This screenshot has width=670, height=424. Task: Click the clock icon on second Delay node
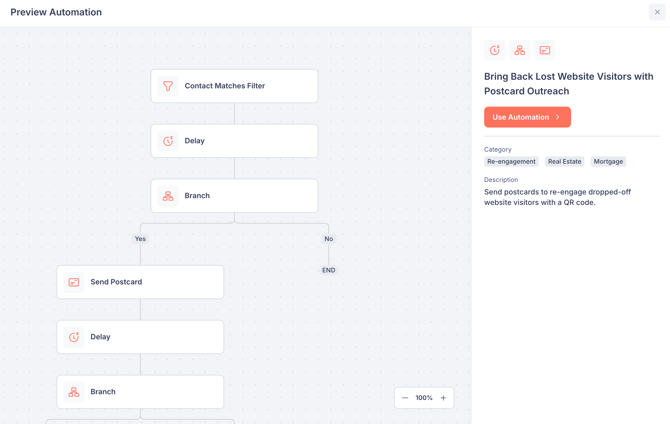coord(74,337)
